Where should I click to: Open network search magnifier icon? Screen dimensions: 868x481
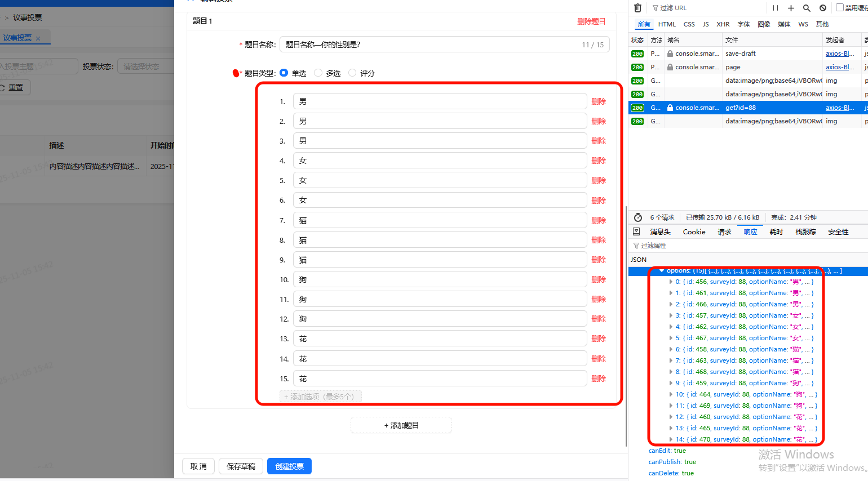(807, 8)
